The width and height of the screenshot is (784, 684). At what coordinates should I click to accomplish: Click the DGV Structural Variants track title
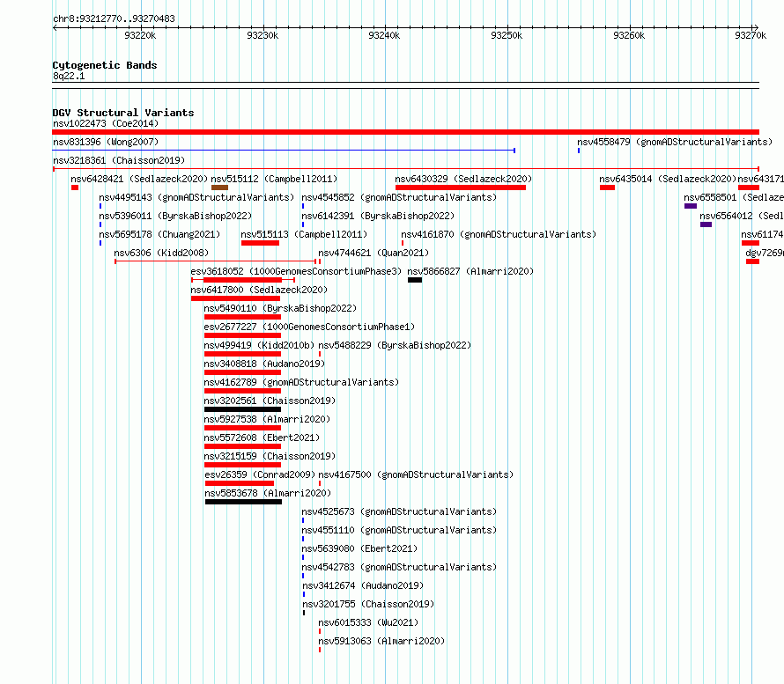coord(123,113)
